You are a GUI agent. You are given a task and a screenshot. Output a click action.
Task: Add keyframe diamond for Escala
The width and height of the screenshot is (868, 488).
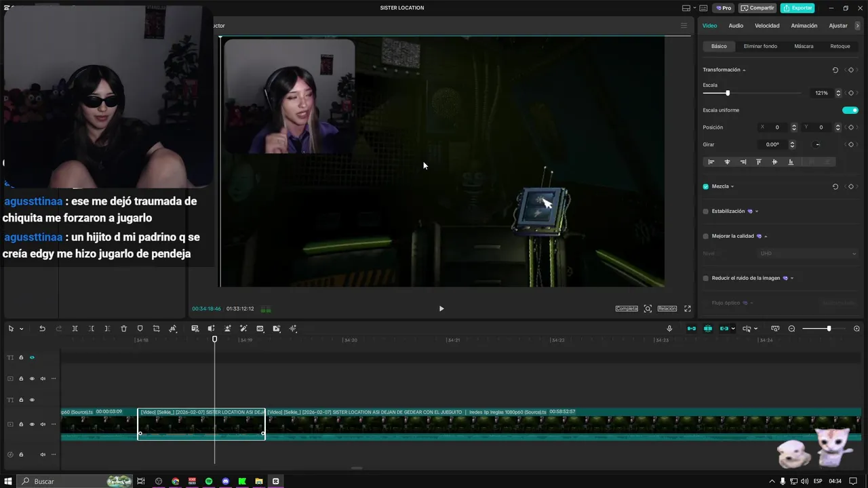pyautogui.click(x=851, y=93)
